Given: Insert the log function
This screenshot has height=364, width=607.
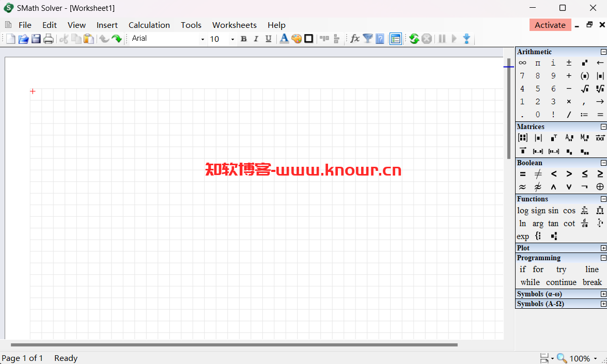Looking at the screenshot, I should click(x=523, y=211).
